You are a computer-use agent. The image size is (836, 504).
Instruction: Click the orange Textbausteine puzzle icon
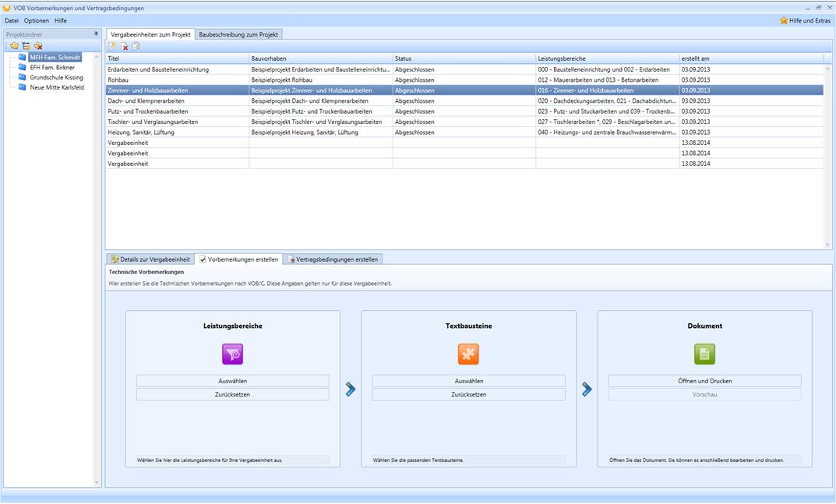[x=468, y=354]
